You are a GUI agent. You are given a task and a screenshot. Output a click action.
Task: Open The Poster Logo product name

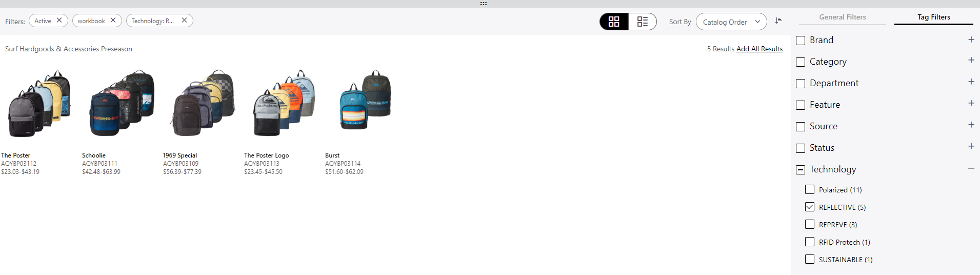point(266,155)
